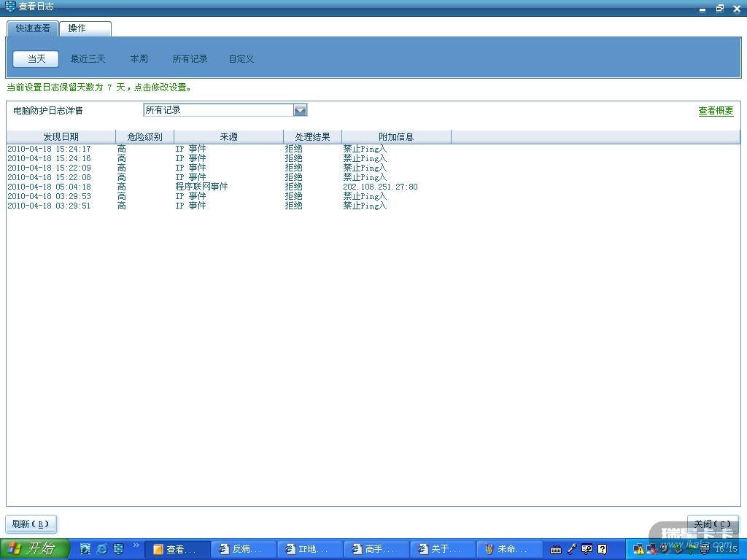Click the 查看日志 title bar app icon

[x=10, y=6]
